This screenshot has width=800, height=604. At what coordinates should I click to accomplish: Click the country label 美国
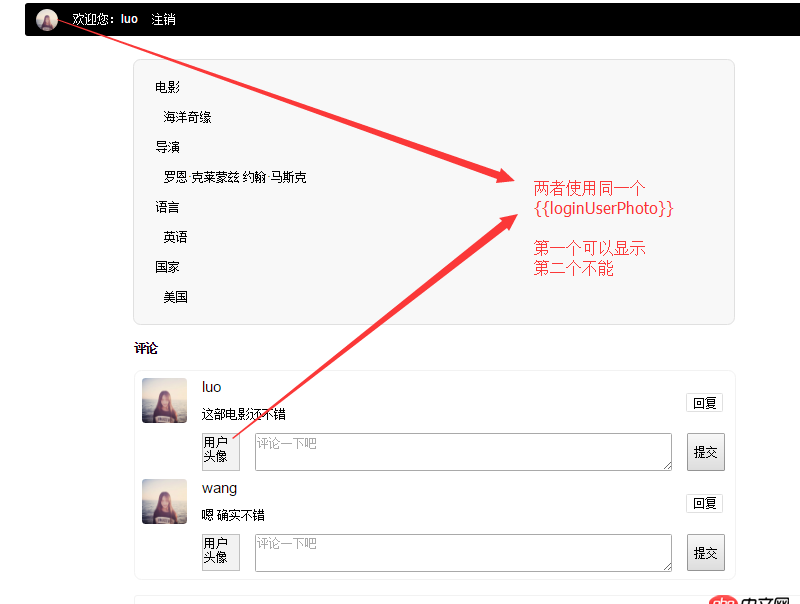point(175,297)
